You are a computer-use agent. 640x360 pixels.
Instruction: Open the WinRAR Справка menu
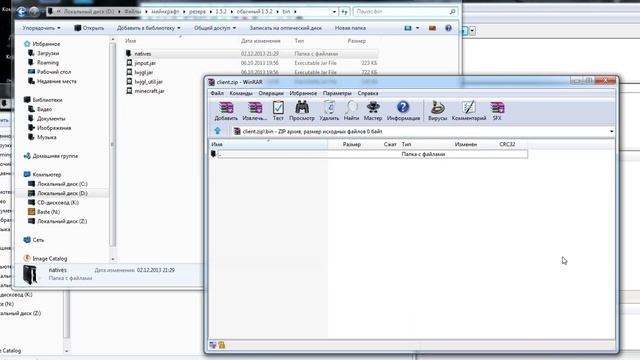click(x=368, y=93)
